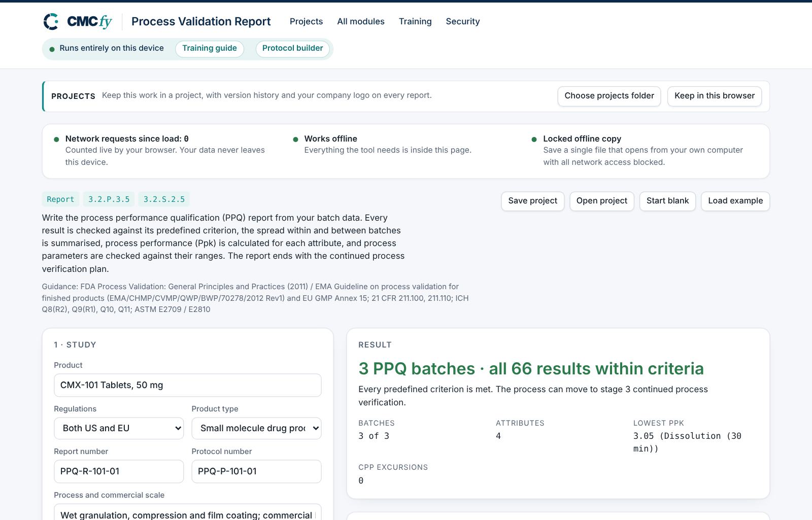
Task: Click the Lowest Ppk value 3.05
Action: pyautogui.click(x=687, y=442)
